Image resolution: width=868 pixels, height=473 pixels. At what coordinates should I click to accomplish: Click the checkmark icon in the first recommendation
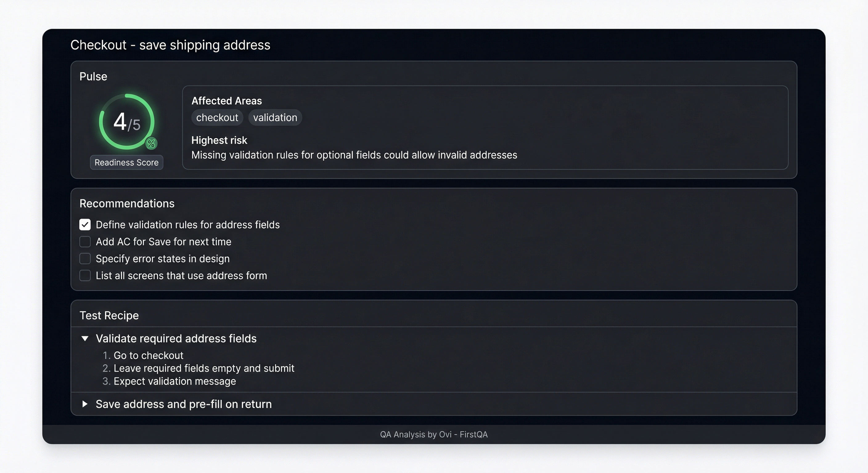(x=85, y=224)
